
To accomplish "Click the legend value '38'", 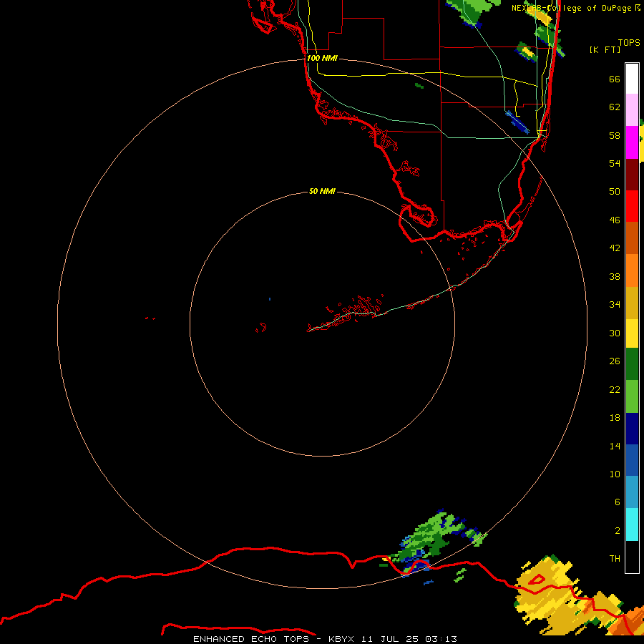I will click(615, 276).
